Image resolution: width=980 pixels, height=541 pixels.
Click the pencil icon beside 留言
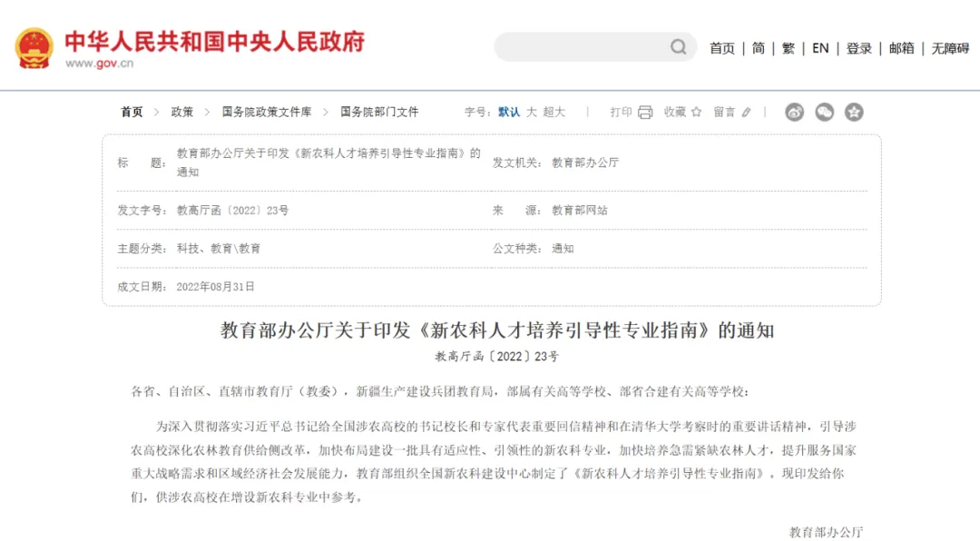click(x=746, y=113)
